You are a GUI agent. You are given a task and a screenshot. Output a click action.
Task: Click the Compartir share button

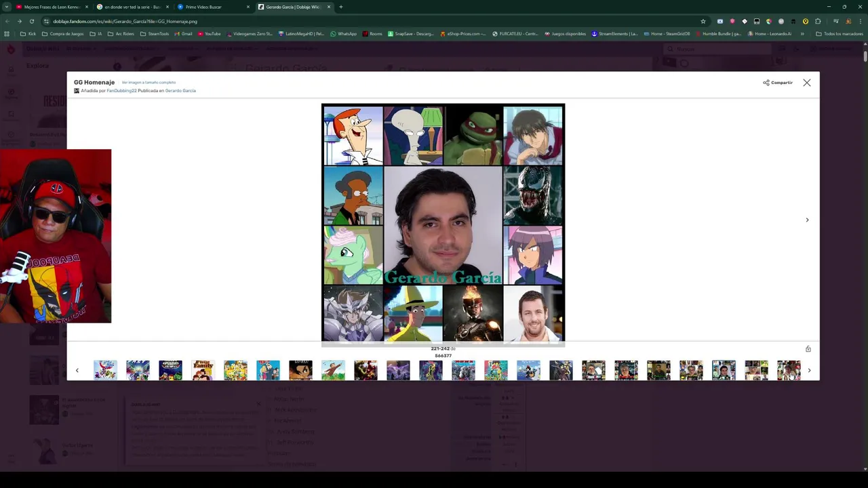point(778,83)
